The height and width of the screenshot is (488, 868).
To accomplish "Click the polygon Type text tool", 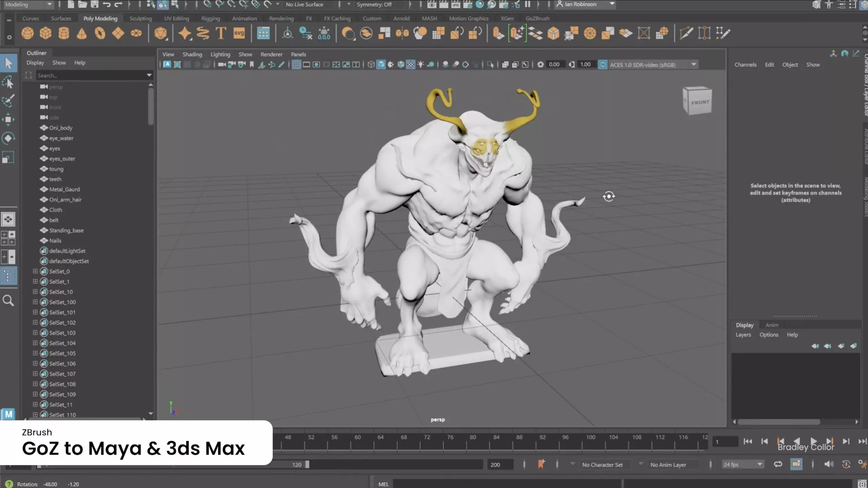I will coord(221,33).
